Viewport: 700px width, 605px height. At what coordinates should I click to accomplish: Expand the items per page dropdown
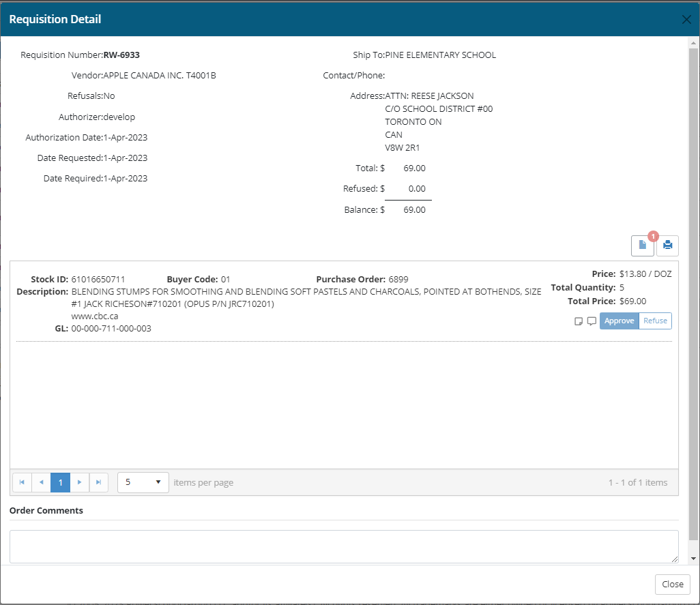coord(143,482)
